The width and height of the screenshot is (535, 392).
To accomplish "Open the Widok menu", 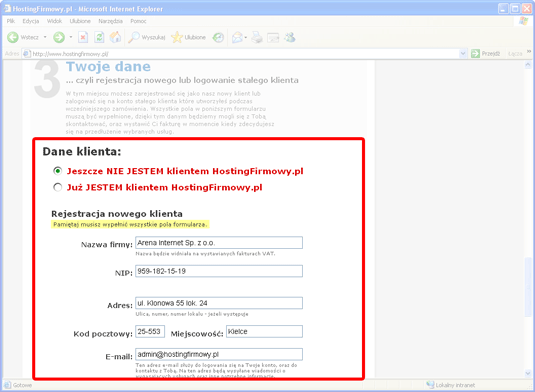I will click(54, 21).
